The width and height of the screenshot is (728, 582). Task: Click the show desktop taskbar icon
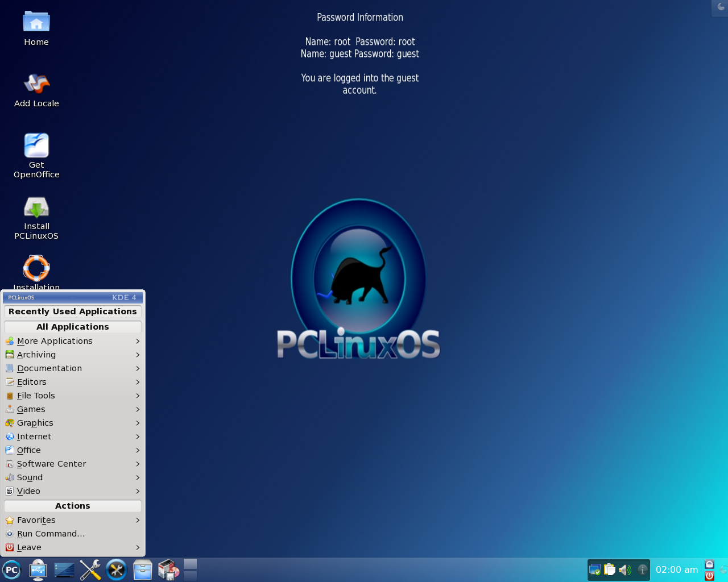pyautogui.click(x=64, y=570)
